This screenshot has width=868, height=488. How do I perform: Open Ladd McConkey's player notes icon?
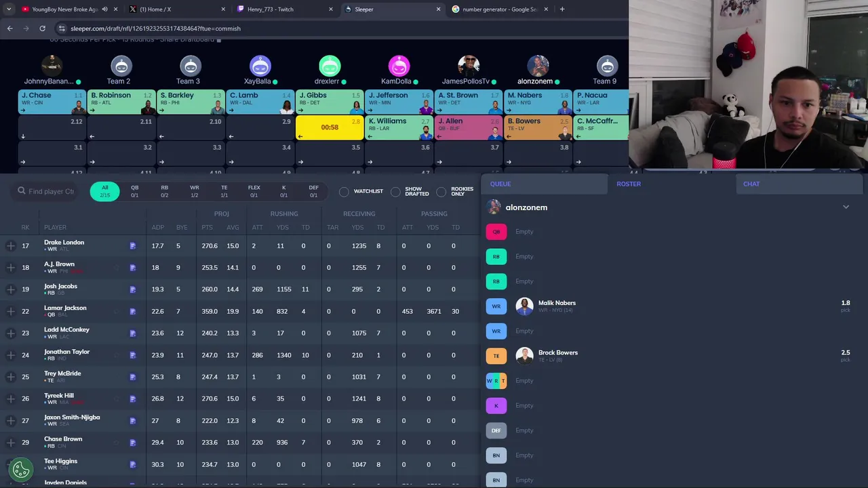click(133, 333)
